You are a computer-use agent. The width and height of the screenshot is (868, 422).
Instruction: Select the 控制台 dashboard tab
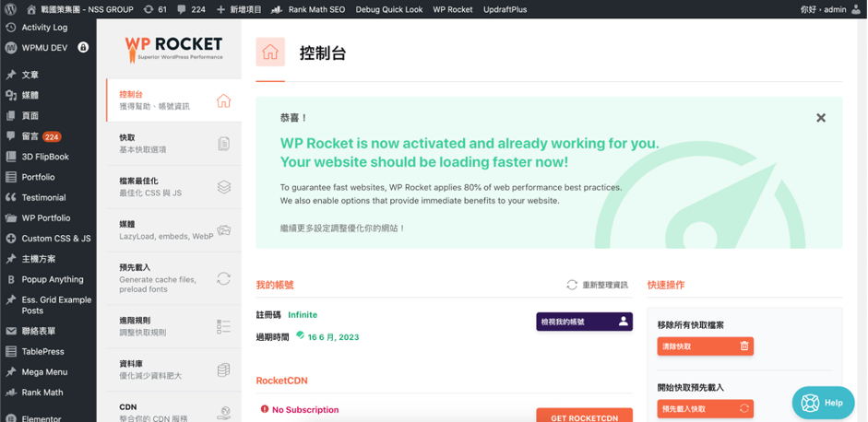tap(173, 100)
